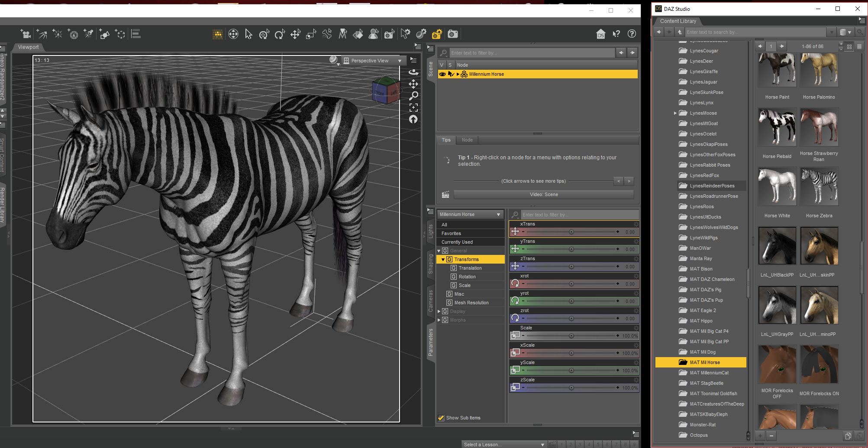Screen dimensions: 868x448
Task: Expand the Millennium Horse node in Scene
Action: (458, 74)
